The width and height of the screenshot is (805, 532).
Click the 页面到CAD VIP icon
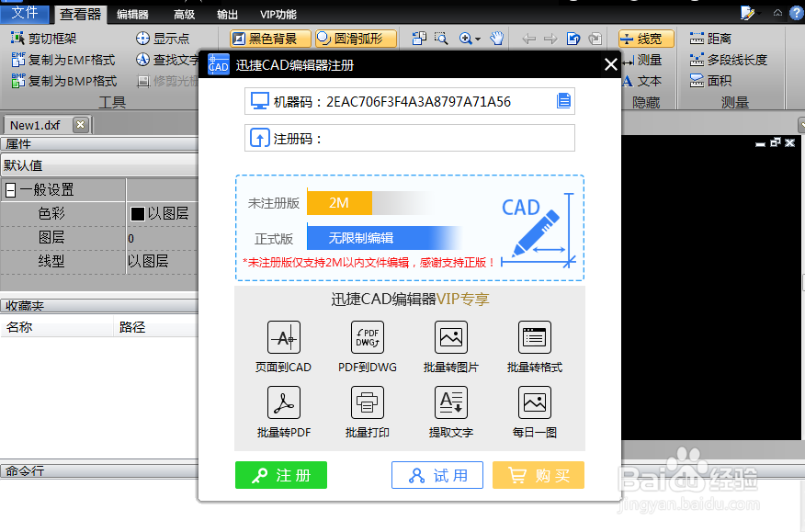(283, 337)
